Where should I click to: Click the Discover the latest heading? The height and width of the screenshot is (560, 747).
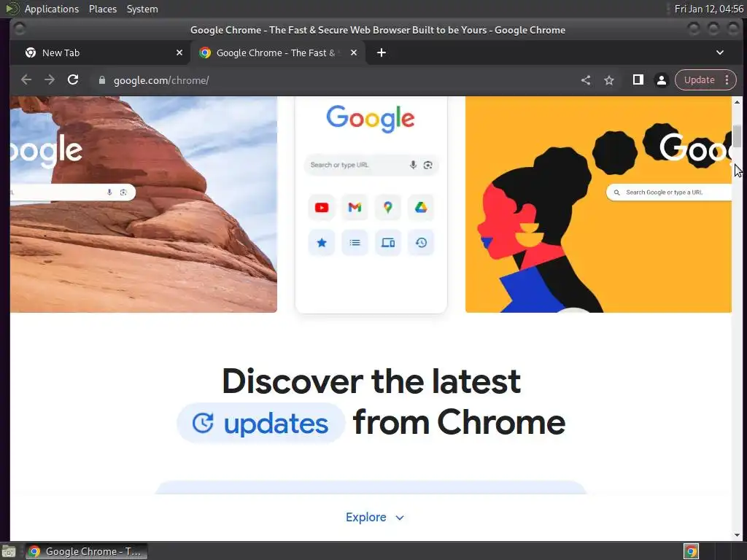pos(371,381)
